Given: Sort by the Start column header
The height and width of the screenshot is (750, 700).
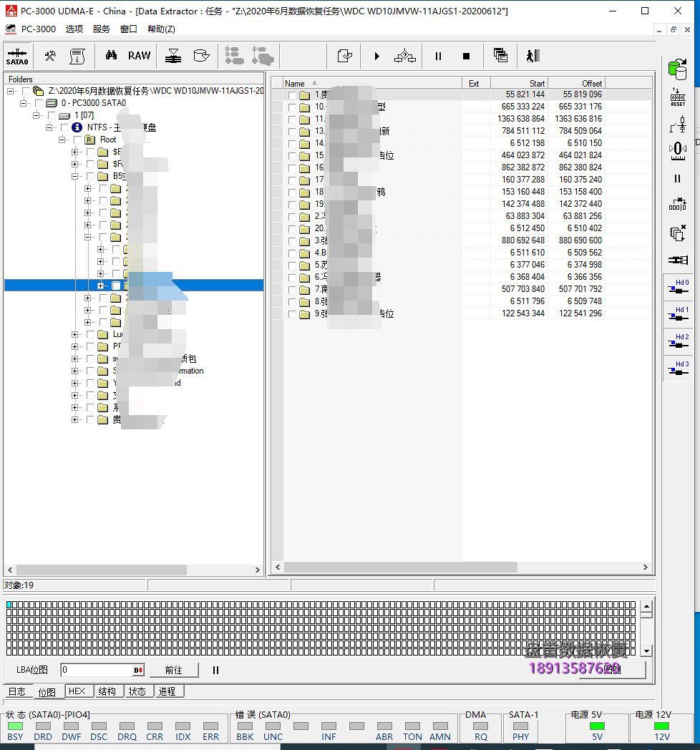Looking at the screenshot, I should pos(519,83).
